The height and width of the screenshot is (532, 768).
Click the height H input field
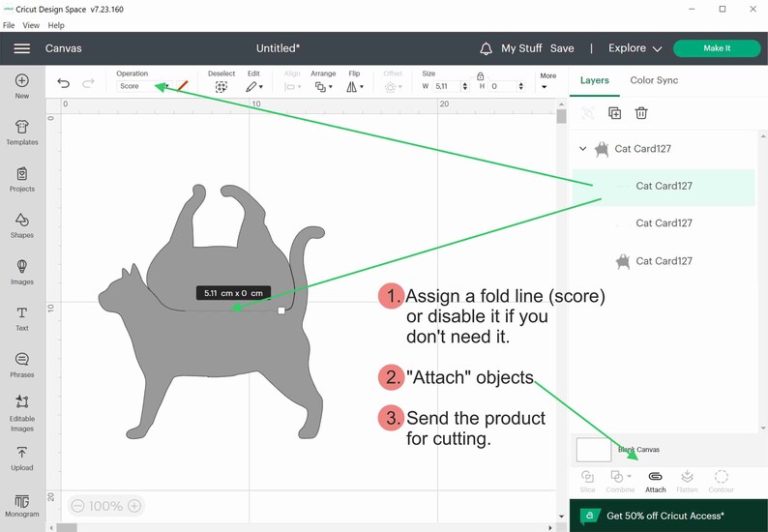504,86
